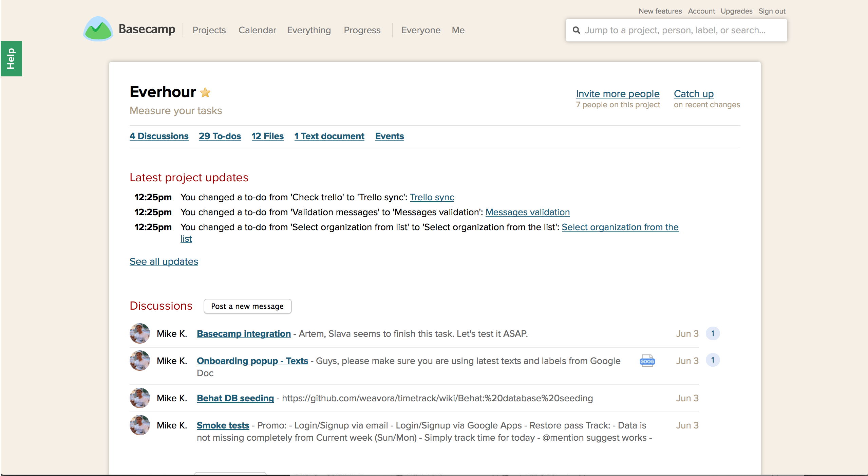
Task: Open the Account link
Action: 701,11
